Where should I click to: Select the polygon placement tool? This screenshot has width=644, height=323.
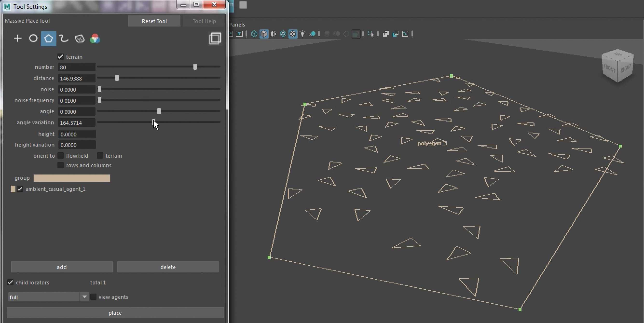click(48, 39)
